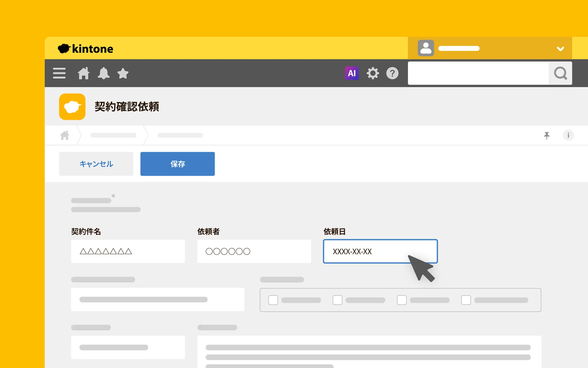Tick the first checkbox in the group

coord(273,300)
